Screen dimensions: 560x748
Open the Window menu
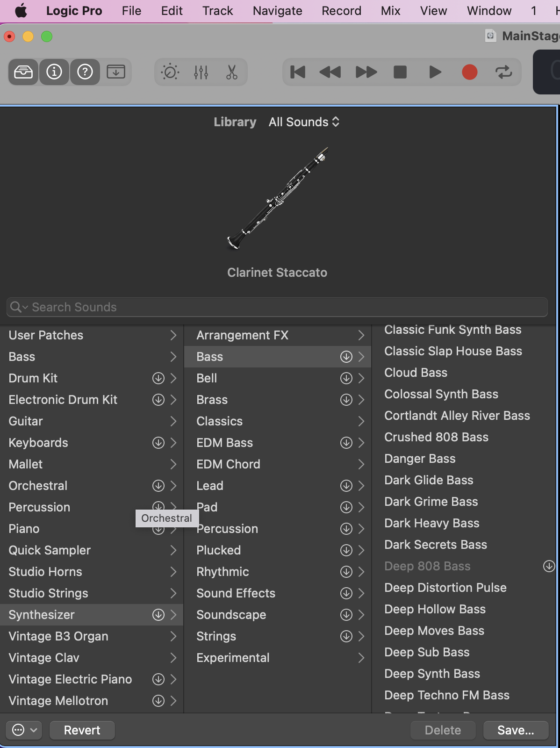coord(489,11)
